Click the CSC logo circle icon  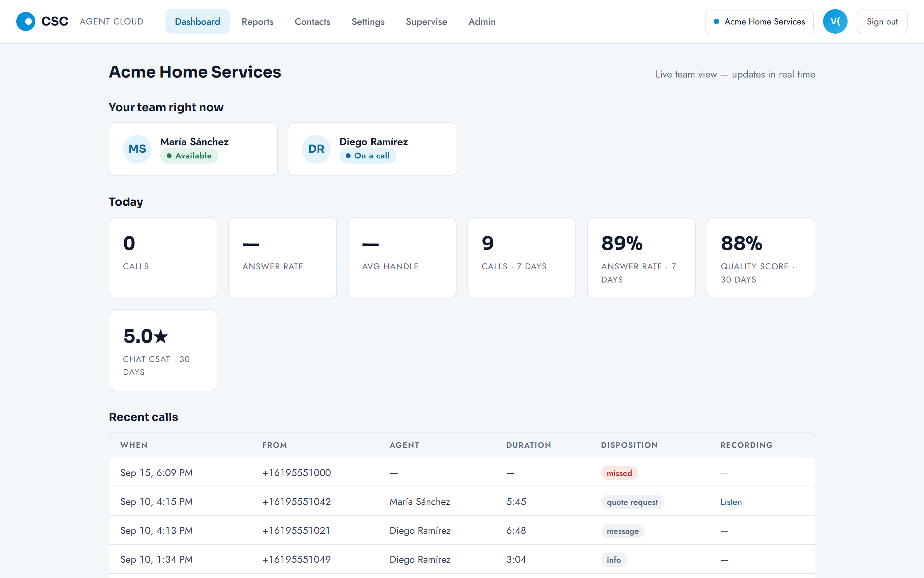(26, 21)
